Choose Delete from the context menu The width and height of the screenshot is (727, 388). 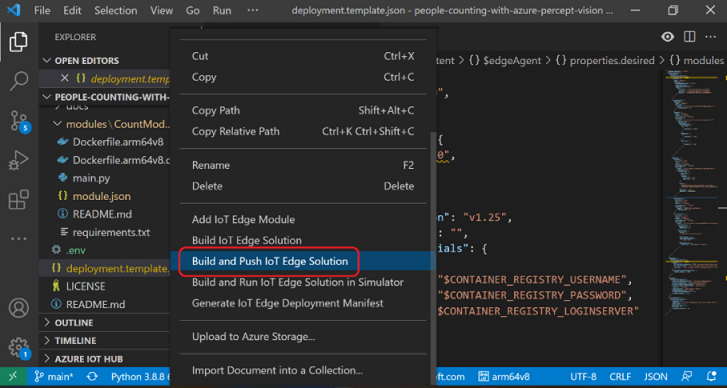point(303,186)
